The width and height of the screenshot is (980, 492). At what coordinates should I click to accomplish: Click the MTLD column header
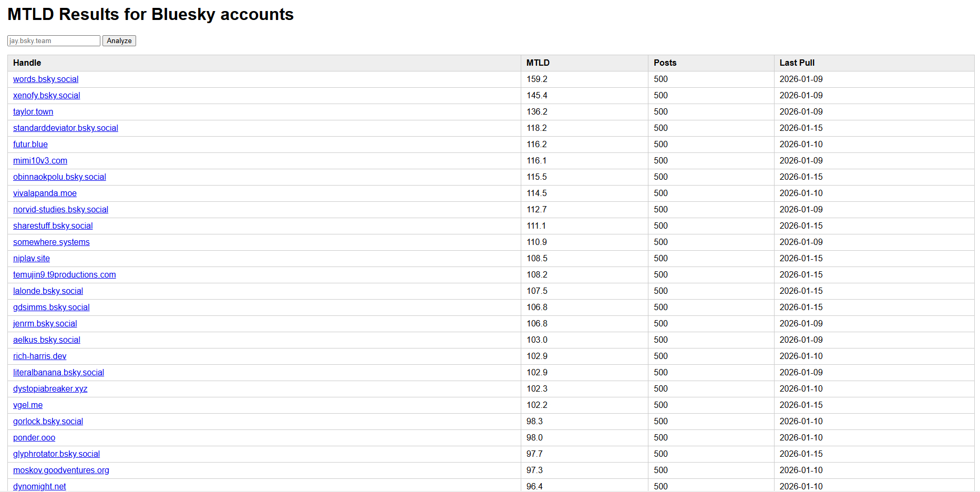538,63
